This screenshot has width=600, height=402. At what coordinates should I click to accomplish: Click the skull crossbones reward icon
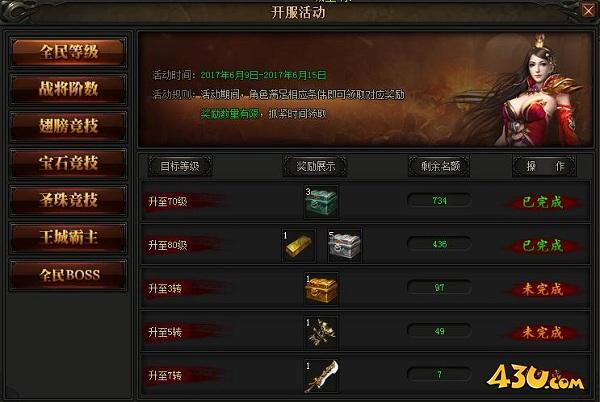(x=321, y=332)
